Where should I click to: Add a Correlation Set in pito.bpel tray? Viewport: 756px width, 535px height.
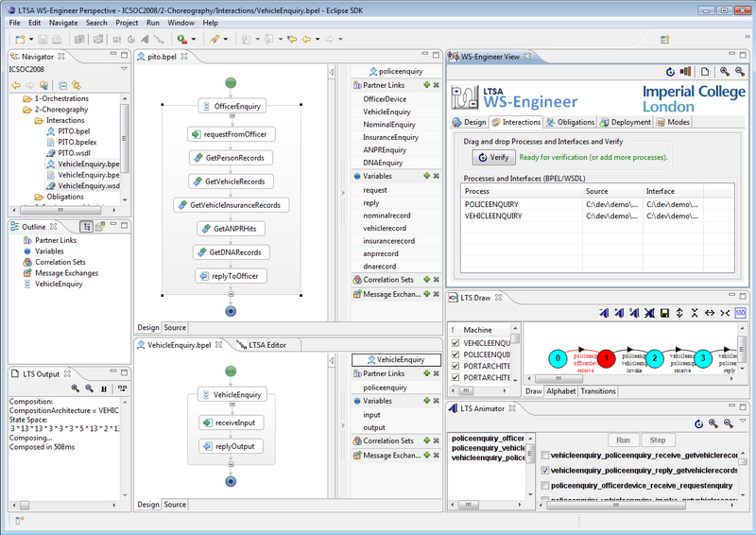[x=427, y=280]
